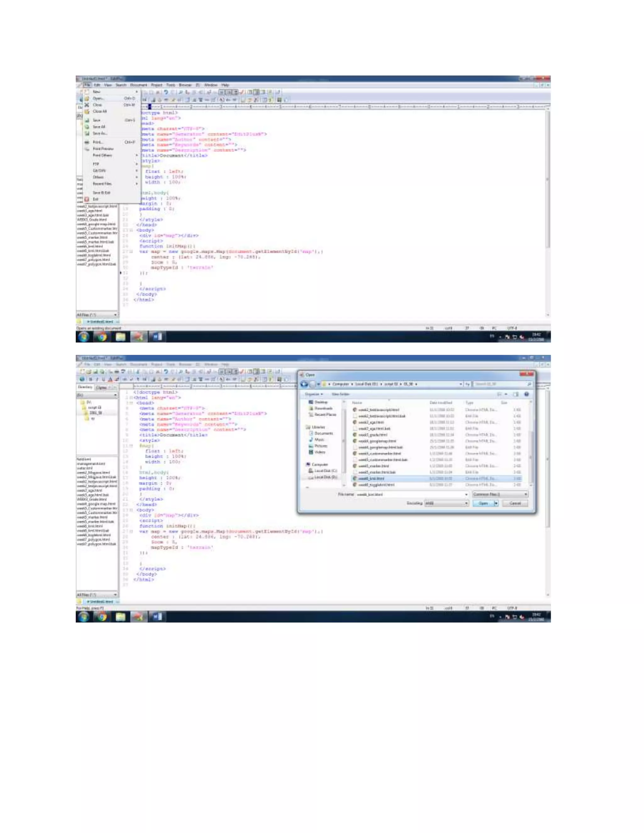Viewport: 644px width, 833px height.
Task: Toggle the Bold formatting button
Action: point(91,379)
